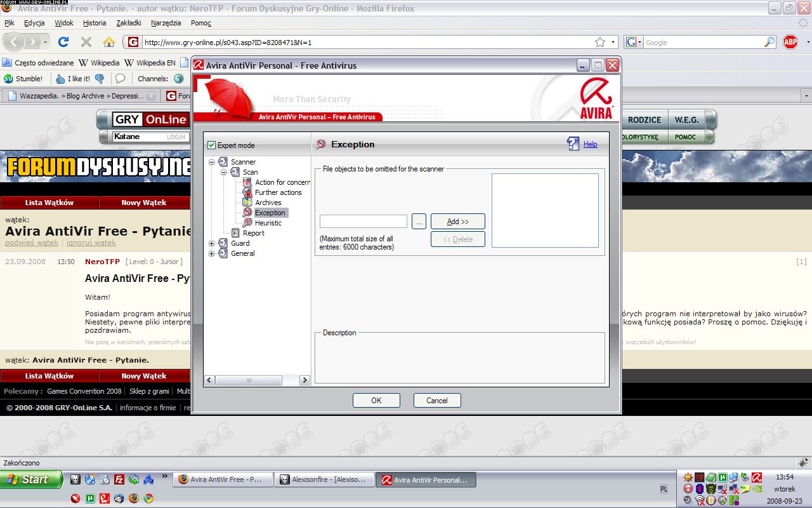Open the URL bar dropdown arrow
The height and width of the screenshot is (508, 812).
click(613, 43)
